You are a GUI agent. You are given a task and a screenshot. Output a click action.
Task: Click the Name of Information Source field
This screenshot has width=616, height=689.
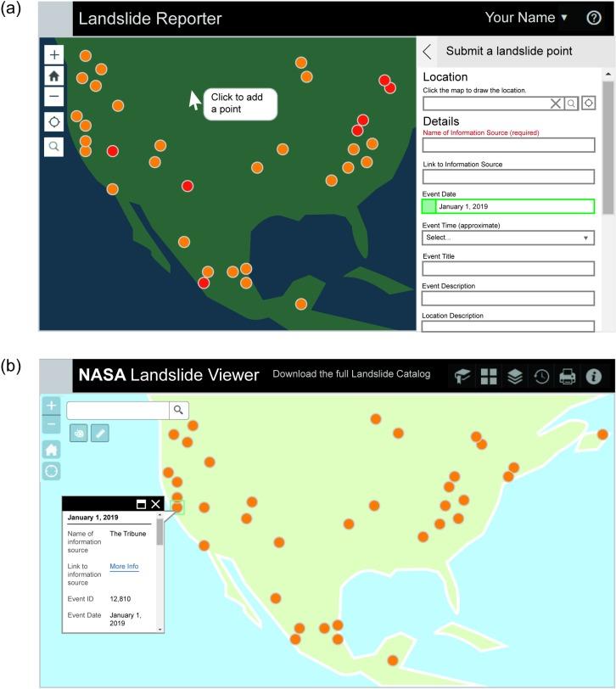[x=508, y=145]
